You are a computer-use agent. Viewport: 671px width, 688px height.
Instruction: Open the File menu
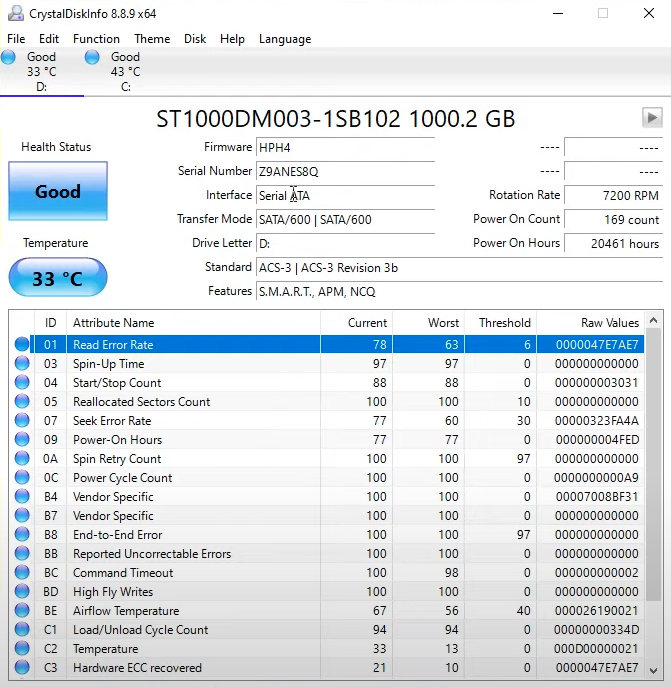point(16,39)
